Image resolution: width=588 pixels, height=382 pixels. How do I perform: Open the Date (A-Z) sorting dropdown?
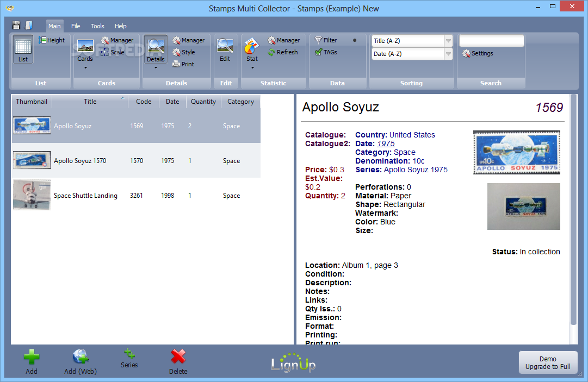(448, 54)
